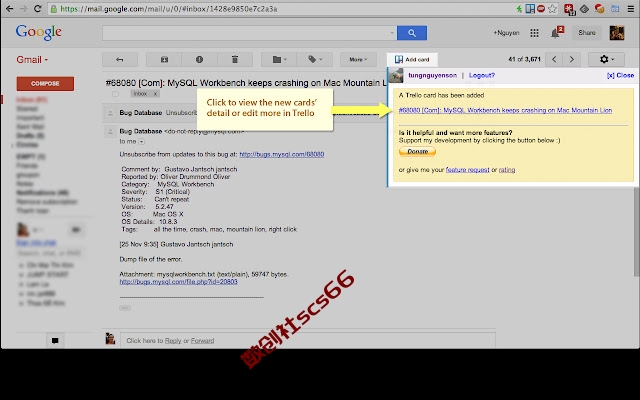This screenshot has height=400, width=640.
Task: Remove the Inbox label with its x
Action: [155, 94]
